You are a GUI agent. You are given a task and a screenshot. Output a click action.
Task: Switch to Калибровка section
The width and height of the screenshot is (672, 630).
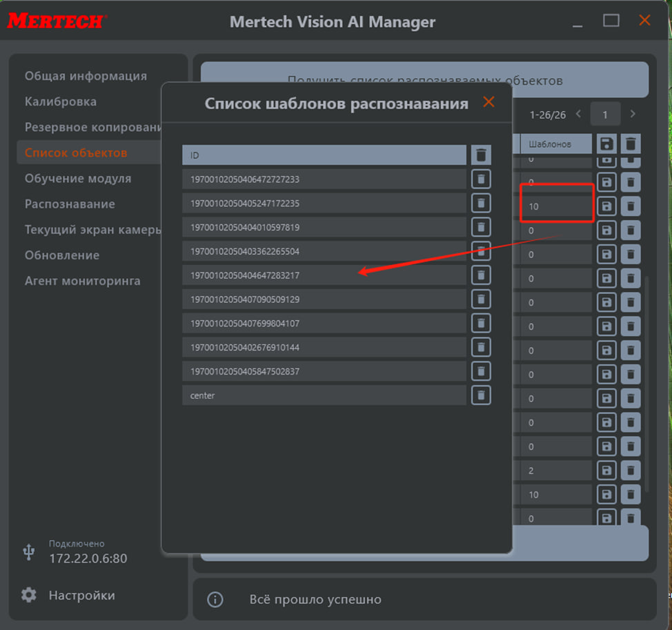point(61,101)
